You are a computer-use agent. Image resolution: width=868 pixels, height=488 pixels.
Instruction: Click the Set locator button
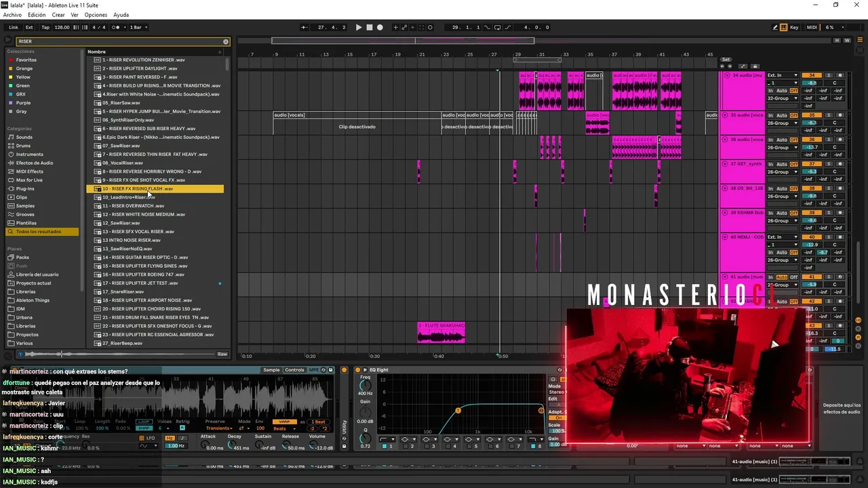[x=726, y=60]
